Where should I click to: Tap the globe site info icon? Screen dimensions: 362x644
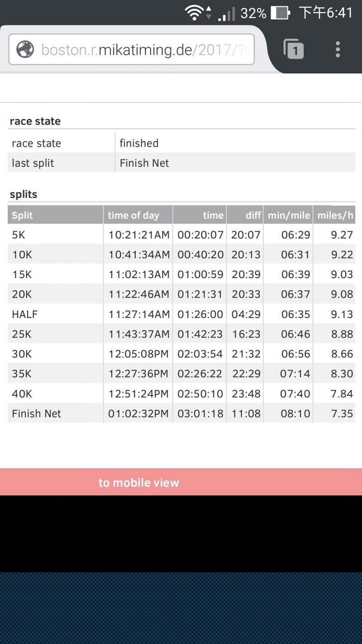25,49
